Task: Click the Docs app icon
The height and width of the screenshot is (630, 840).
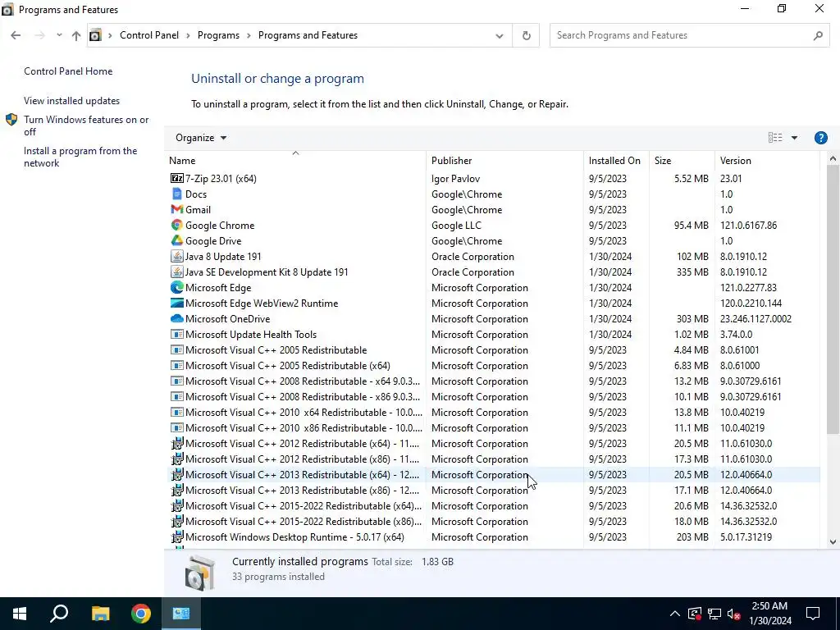Action: [177, 194]
